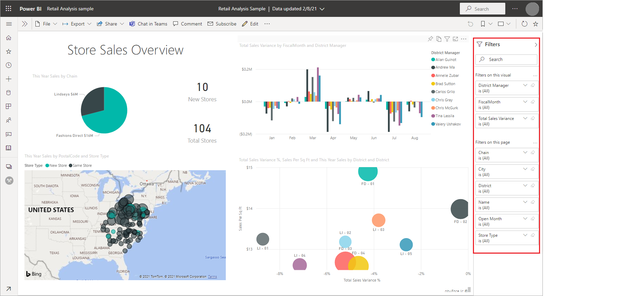Open Workspaces icon in sidebar
644x296 pixels.
[x=9, y=167]
